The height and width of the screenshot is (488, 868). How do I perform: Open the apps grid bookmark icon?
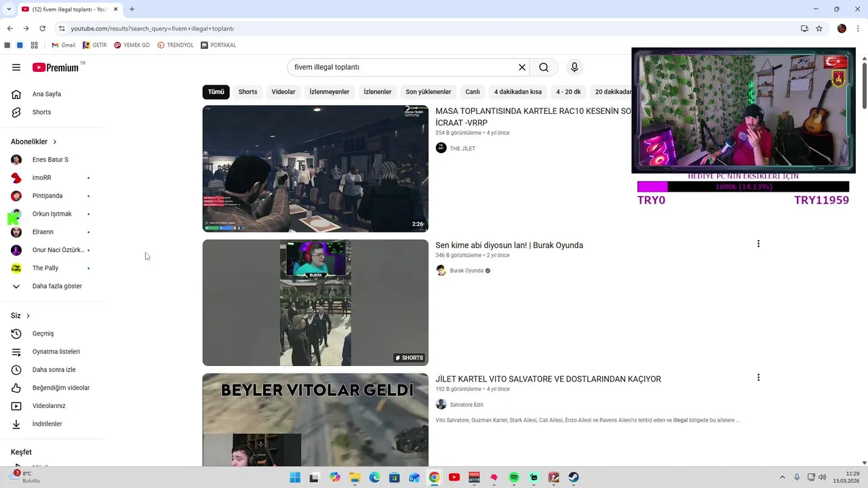34,45
